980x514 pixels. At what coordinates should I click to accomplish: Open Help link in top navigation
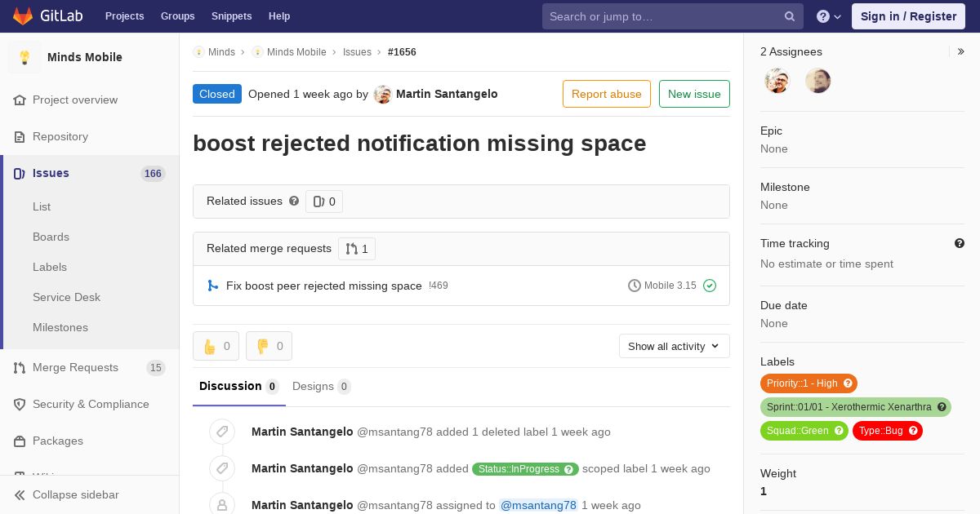point(279,16)
